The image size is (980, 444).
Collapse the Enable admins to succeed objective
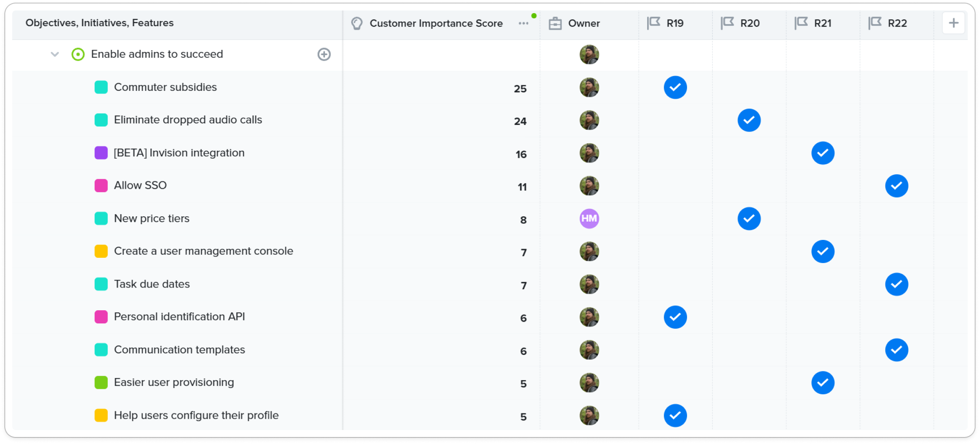[55, 54]
